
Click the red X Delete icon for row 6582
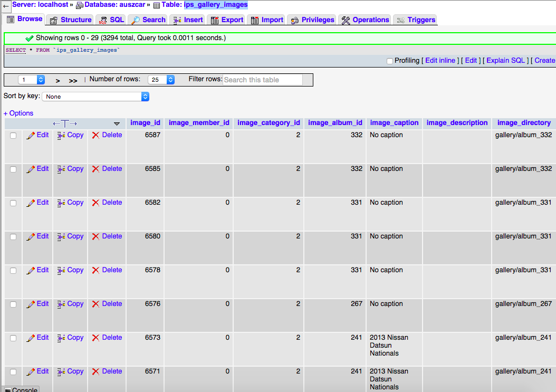(x=95, y=203)
